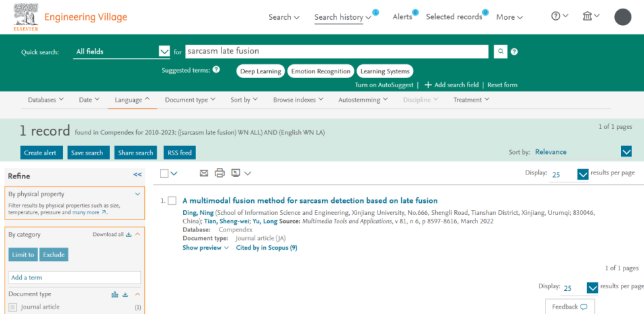The image size is (644, 314).
Task: Collapse the Document type facet
Action: point(138,294)
